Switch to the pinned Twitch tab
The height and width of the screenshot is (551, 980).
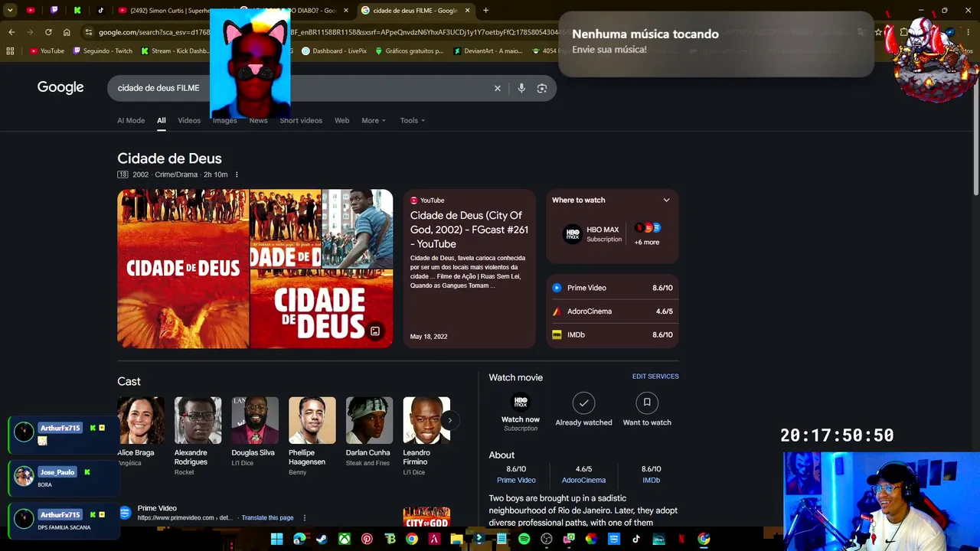point(54,11)
